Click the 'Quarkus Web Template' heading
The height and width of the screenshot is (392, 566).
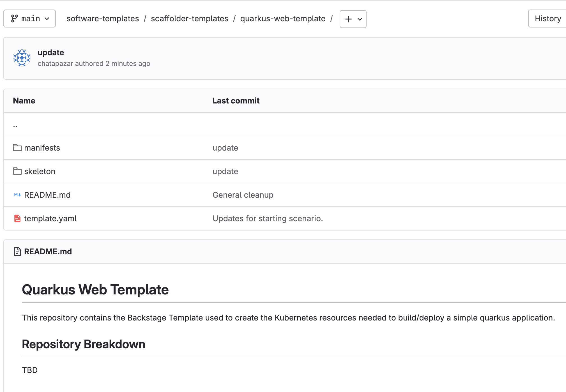click(95, 290)
